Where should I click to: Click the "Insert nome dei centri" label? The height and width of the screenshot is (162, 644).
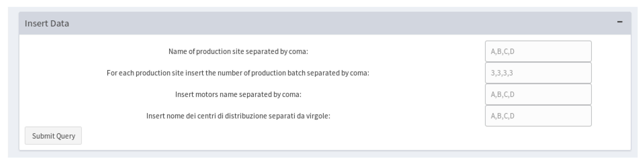(x=238, y=116)
